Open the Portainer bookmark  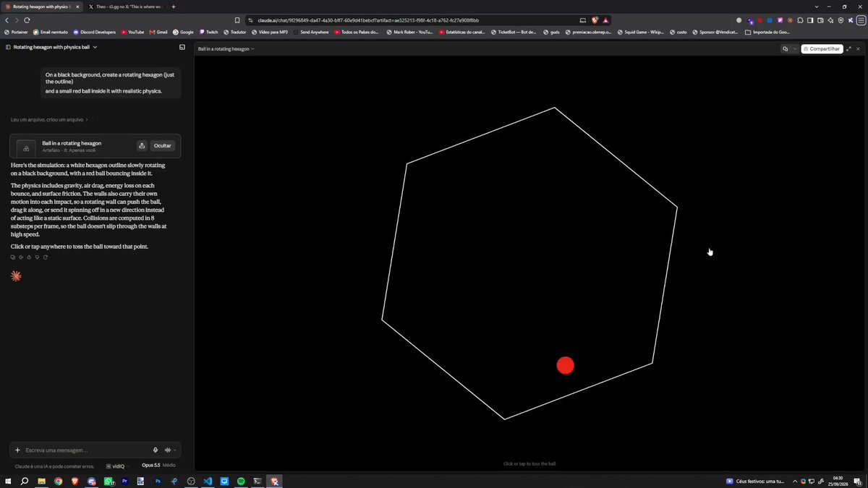(16, 32)
